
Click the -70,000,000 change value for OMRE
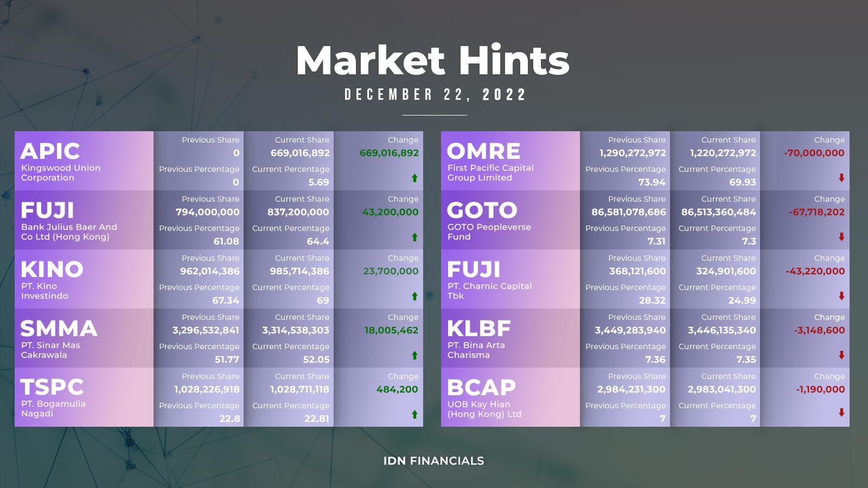click(x=814, y=153)
